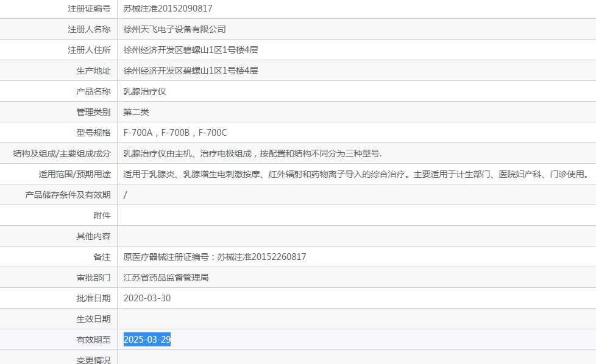Click the 生产地址 address value

coord(190,71)
